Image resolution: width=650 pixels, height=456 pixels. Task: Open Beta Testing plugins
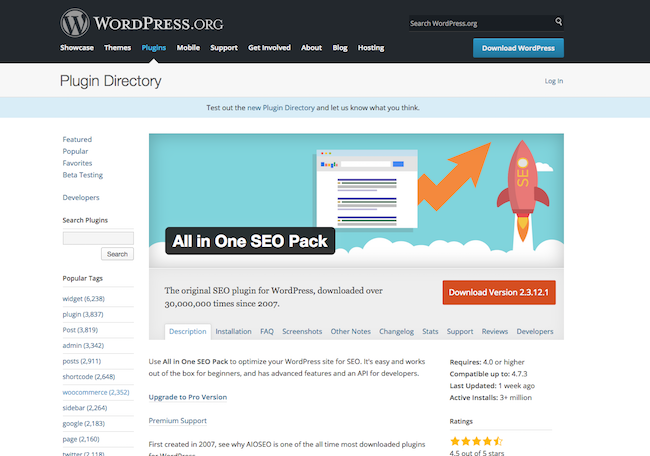(82, 175)
